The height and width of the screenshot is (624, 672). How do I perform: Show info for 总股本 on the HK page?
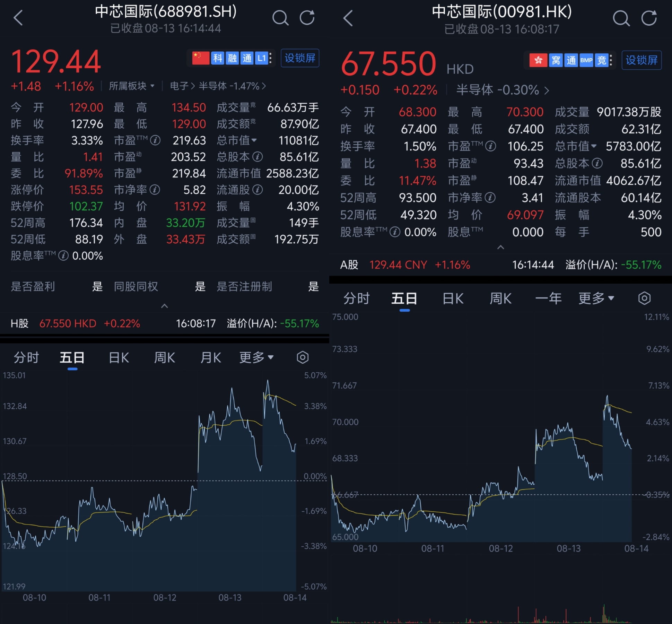pos(597,163)
